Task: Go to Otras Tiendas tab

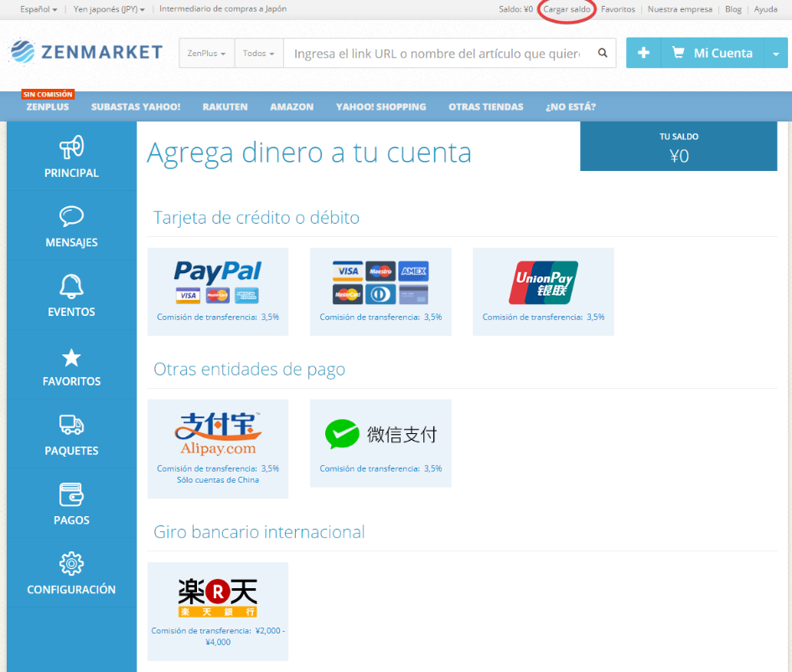Action: point(485,106)
